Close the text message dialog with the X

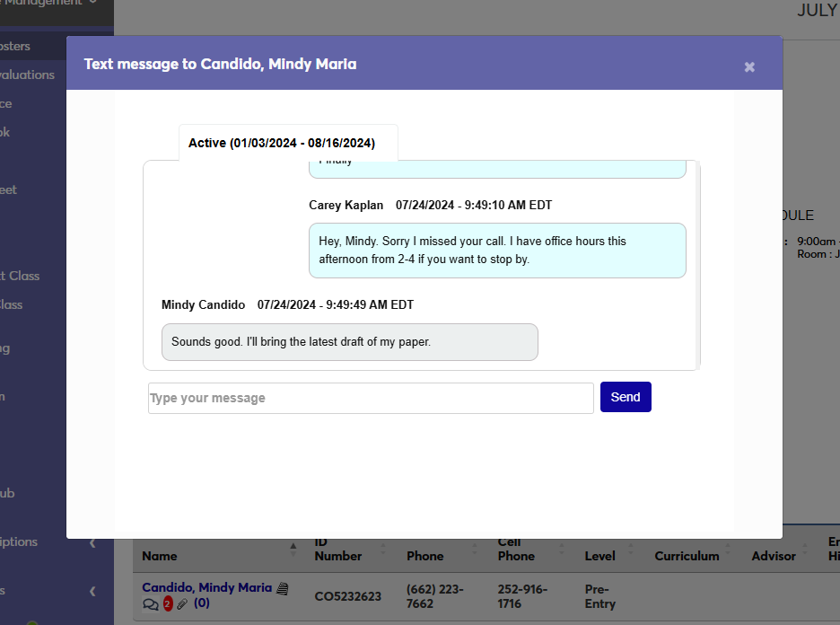pyautogui.click(x=749, y=66)
